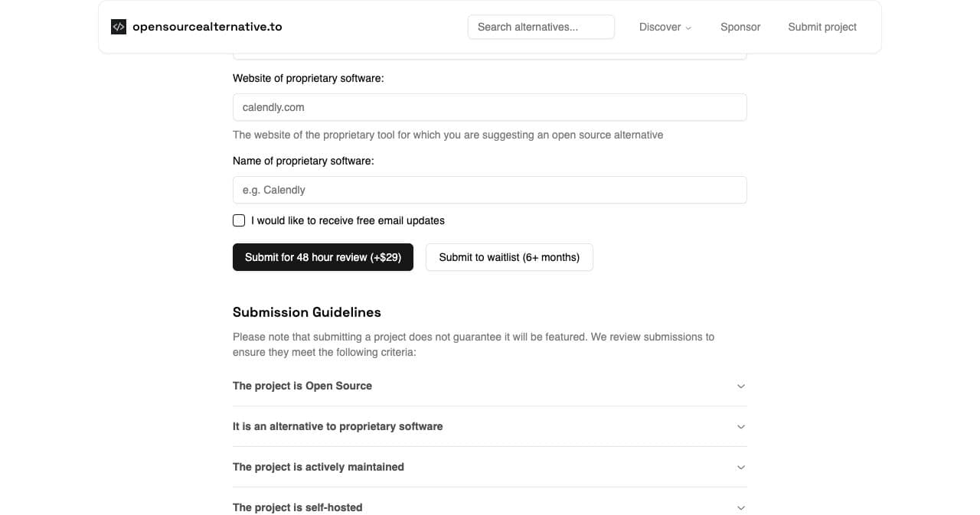
Task: Enable free email updates checkbox
Action: point(239,220)
